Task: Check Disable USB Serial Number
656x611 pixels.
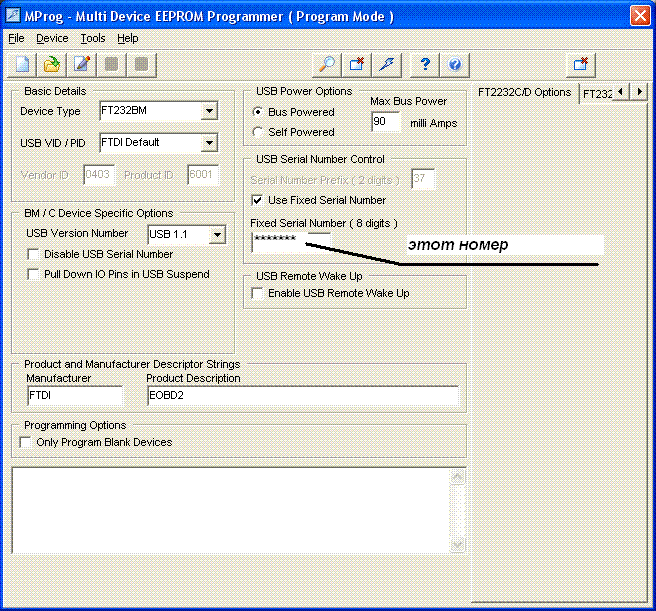Action: click(33, 254)
